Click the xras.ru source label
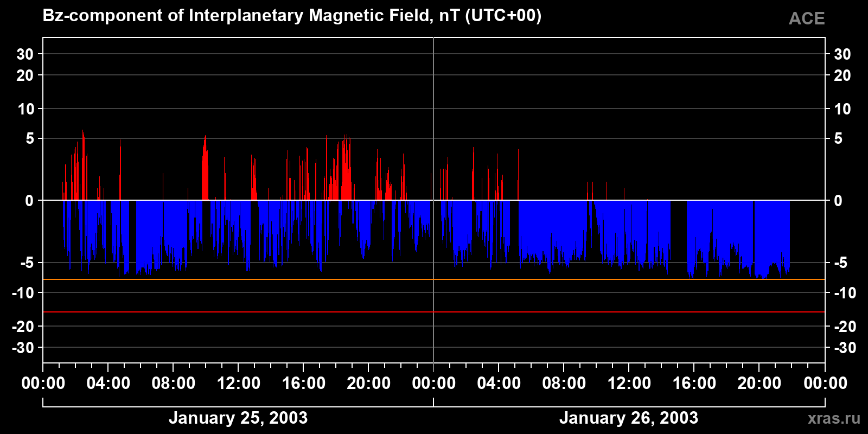Image resolution: width=868 pixels, height=434 pixels. tap(834, 418)
